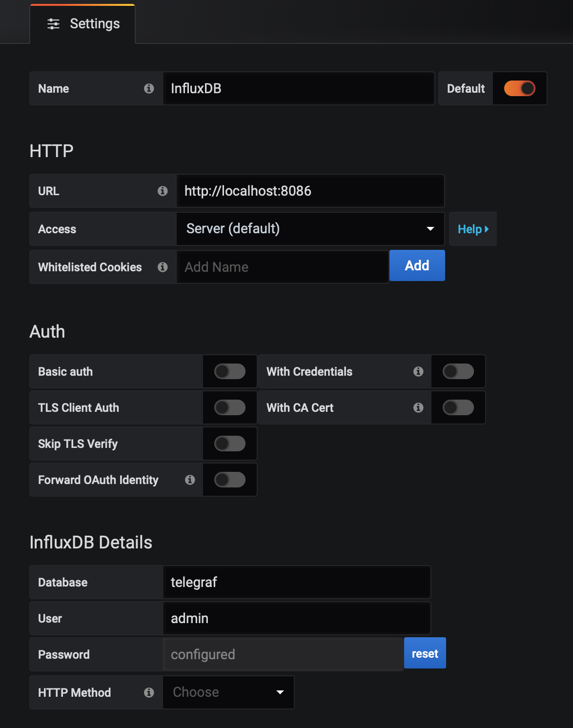Click the Settings sliders icon

pos(53,24)
